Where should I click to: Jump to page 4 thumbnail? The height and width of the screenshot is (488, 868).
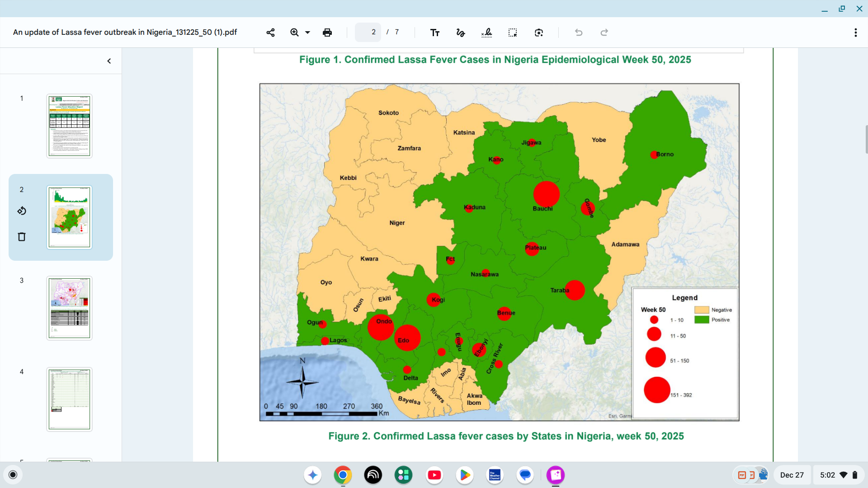[x=69, y=399]
